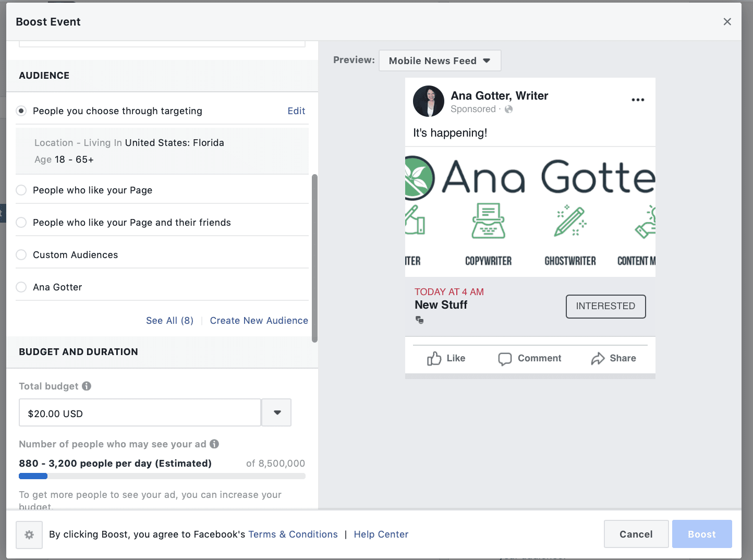Select the Custom Audiences option
The height and width of the screenshot is (560, 753).
pos(21,254)
